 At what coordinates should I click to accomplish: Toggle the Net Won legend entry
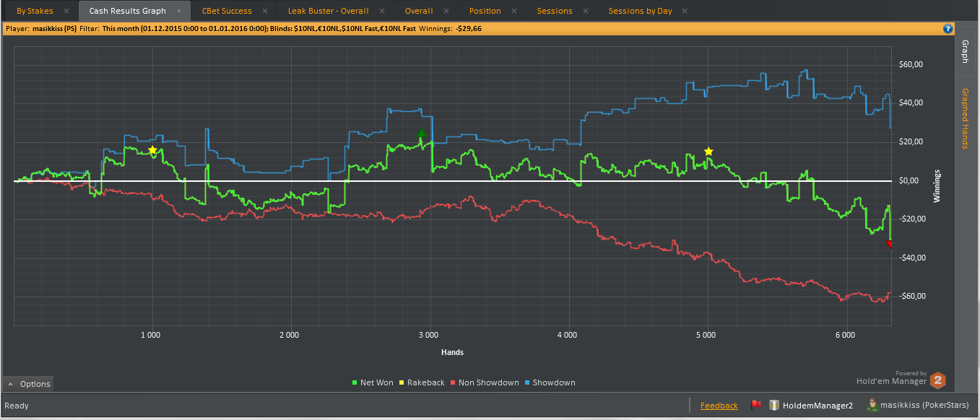click(x=372, y=382)
